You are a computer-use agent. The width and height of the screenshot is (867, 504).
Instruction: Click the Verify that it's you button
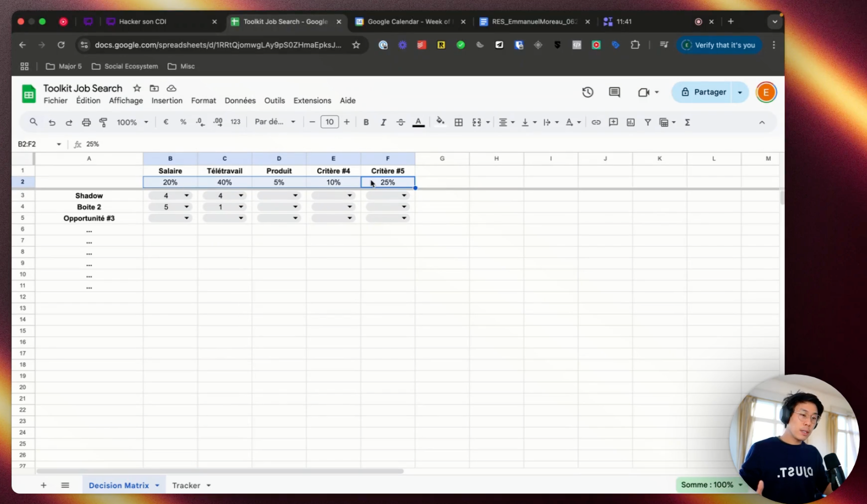click(x=719, y=45)
